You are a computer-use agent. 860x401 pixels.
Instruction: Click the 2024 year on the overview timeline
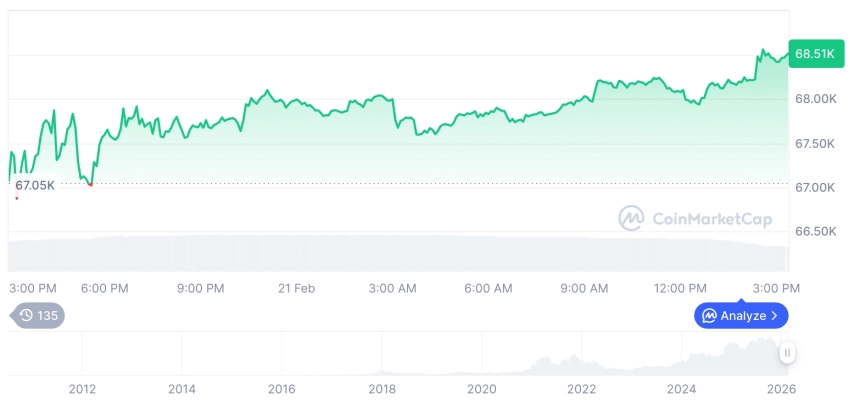tap(681, 389)
